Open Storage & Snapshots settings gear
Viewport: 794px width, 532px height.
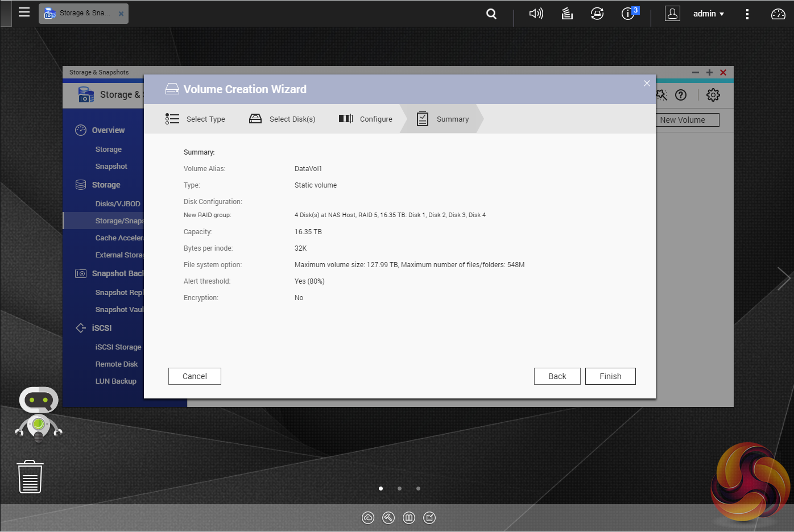pyautogui.click(x=713, y=95)
